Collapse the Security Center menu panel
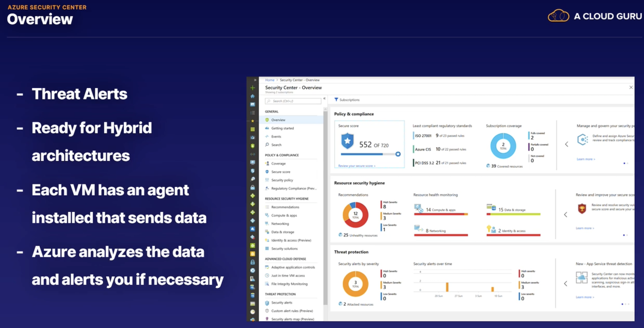Viewport: 644px width, 328px height. click(x=324, y=99)
